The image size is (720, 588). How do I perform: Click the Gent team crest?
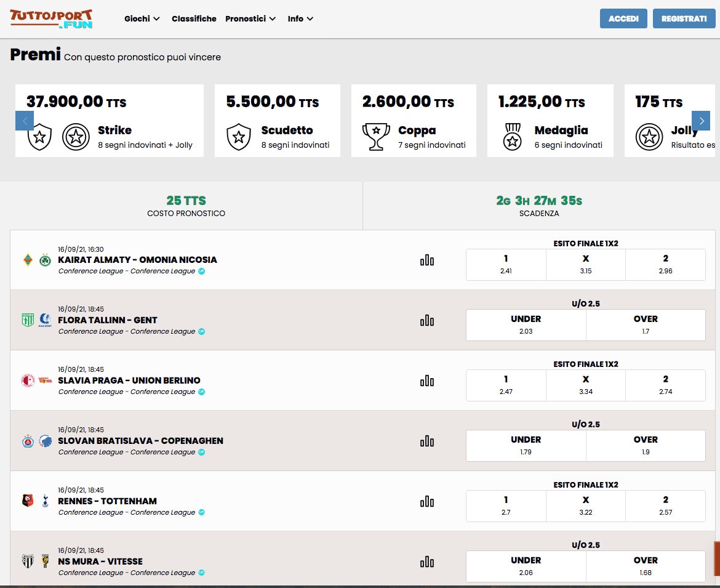[45, 320]
